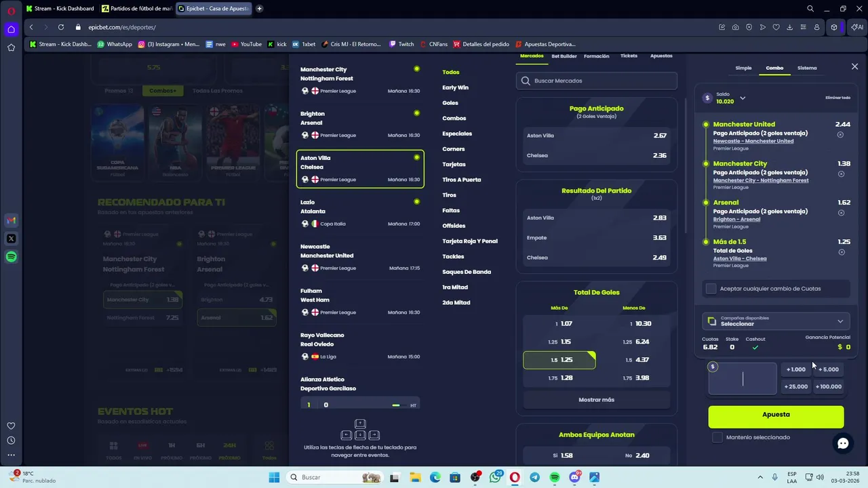Switch to Sistema bet tab
Image resolution: width=868 pixels, height=488 pixels.
[x=807, y=68]
